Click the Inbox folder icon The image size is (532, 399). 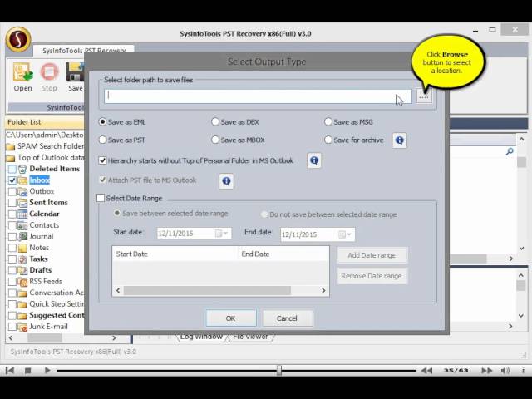pyautogui.click(x=22, y=180)
